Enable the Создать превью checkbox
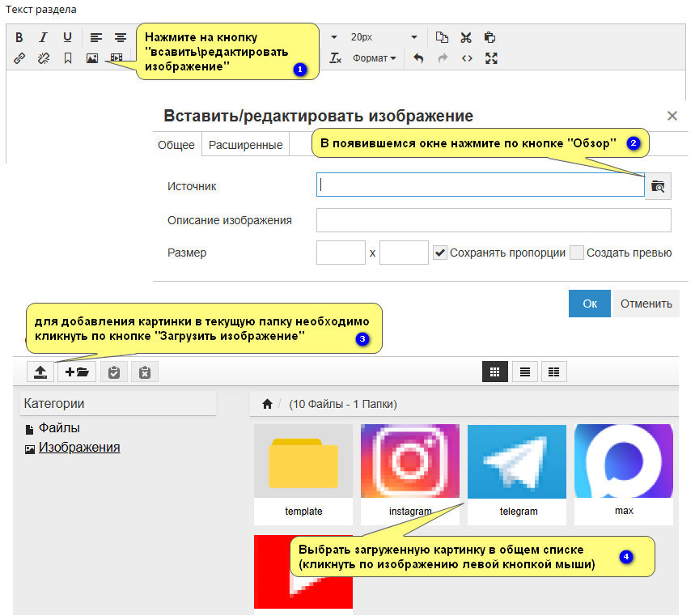Screen dimensions: 695x616 coord(576,253)
